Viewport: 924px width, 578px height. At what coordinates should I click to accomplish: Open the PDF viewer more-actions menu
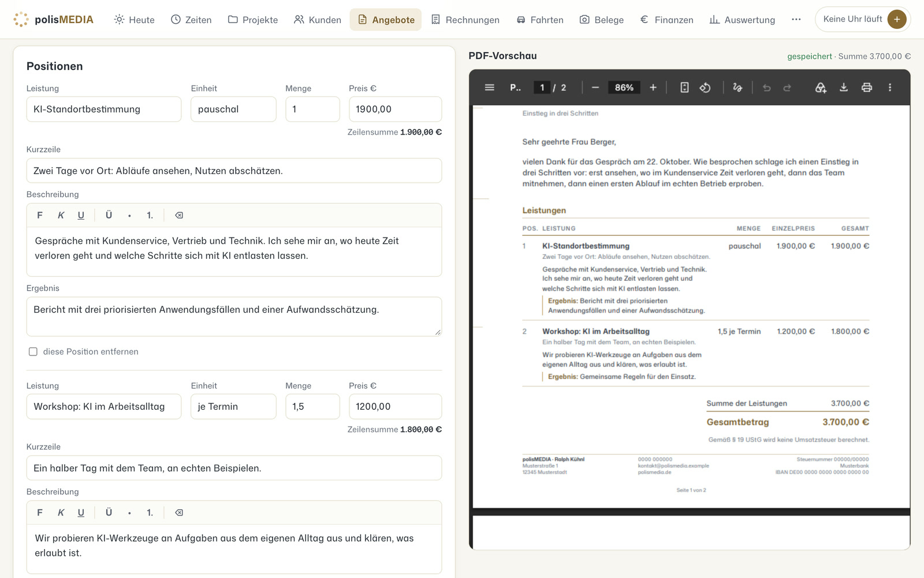(890, 87)
